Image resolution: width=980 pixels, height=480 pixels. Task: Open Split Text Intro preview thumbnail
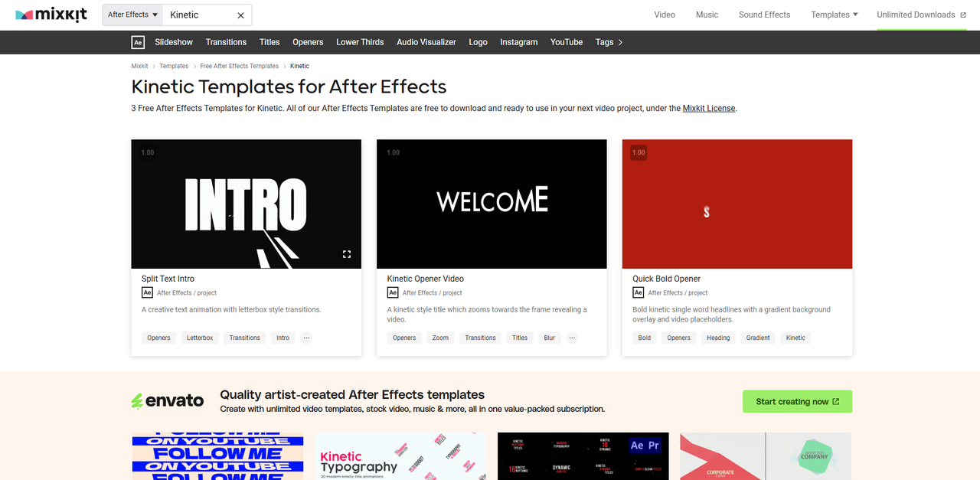pos(246,204)
